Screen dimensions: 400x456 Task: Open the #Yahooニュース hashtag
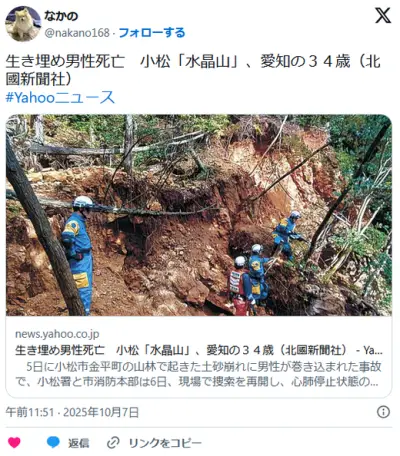tap(60, 97)
